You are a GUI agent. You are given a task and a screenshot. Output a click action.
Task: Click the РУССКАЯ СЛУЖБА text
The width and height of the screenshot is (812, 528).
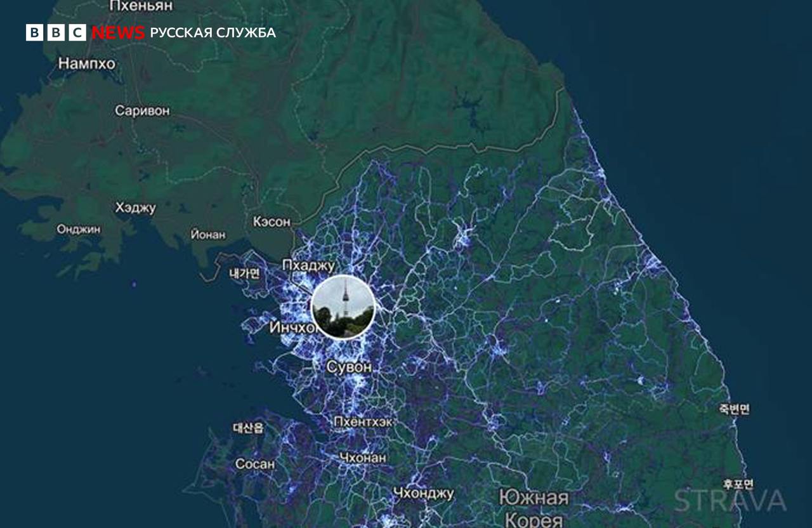click(213, 33)
